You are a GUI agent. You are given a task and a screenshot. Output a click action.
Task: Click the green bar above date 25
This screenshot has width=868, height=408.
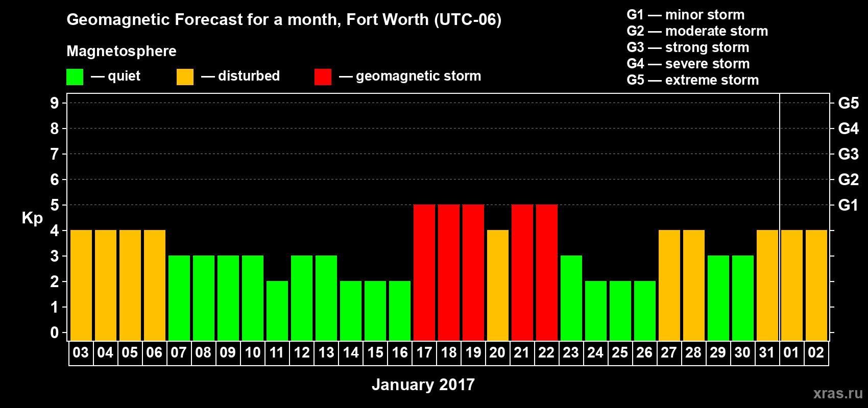(620, 311)
